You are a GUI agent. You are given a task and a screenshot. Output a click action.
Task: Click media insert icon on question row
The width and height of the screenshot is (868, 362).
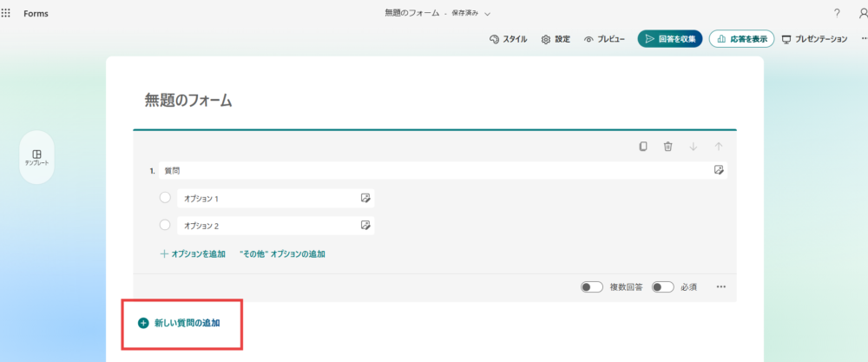point(719,170)
